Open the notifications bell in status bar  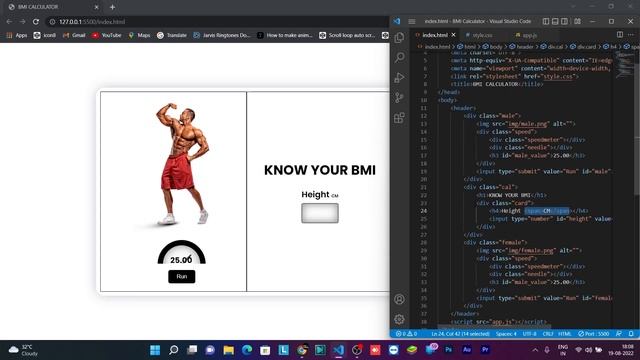[x=631, y=334]
